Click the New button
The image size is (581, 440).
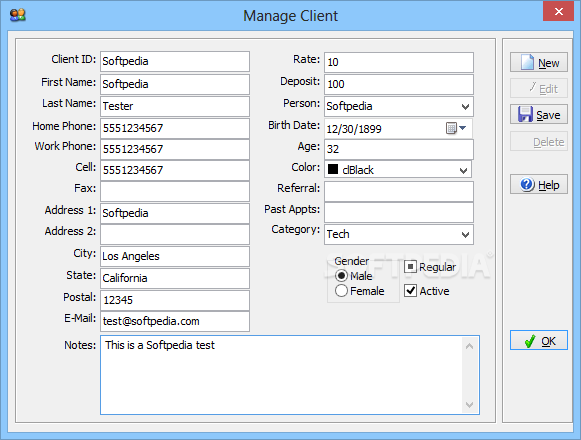(x=539, y=62)
